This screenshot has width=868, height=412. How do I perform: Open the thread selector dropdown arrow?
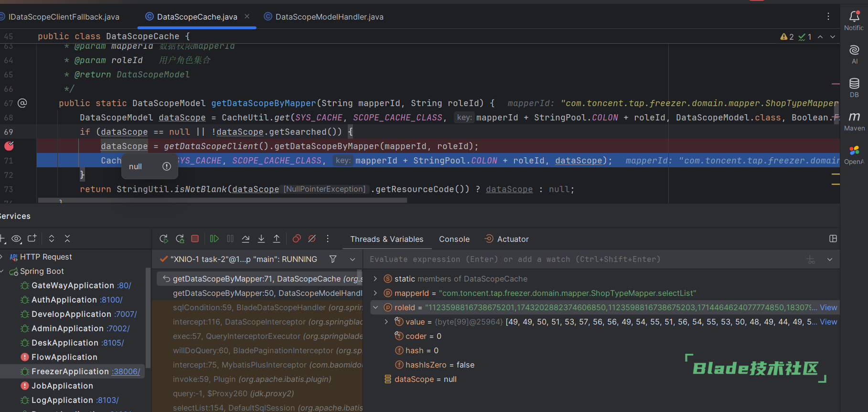pyautogui.click(x=353, y=259)
